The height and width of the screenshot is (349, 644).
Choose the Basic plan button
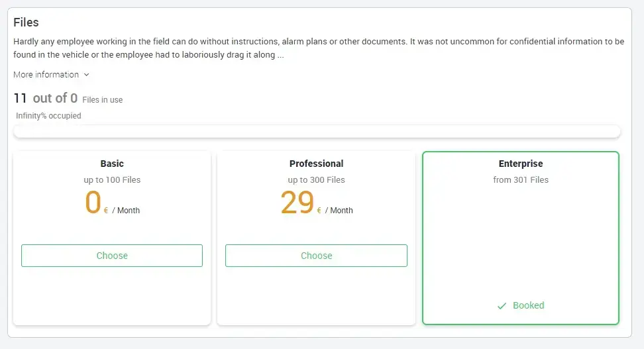point(112,256)
